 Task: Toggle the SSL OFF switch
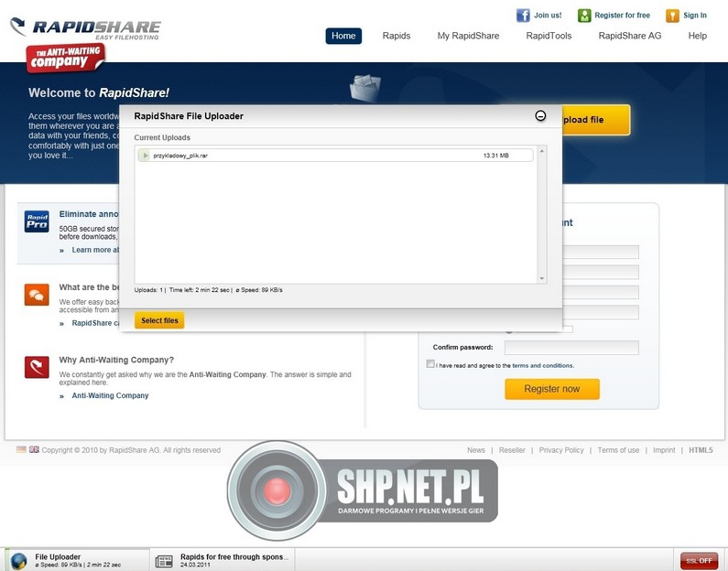pos(699,560)
